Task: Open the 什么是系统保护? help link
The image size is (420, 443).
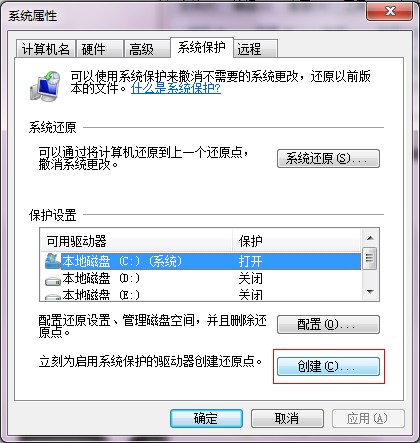Action: 176,89
